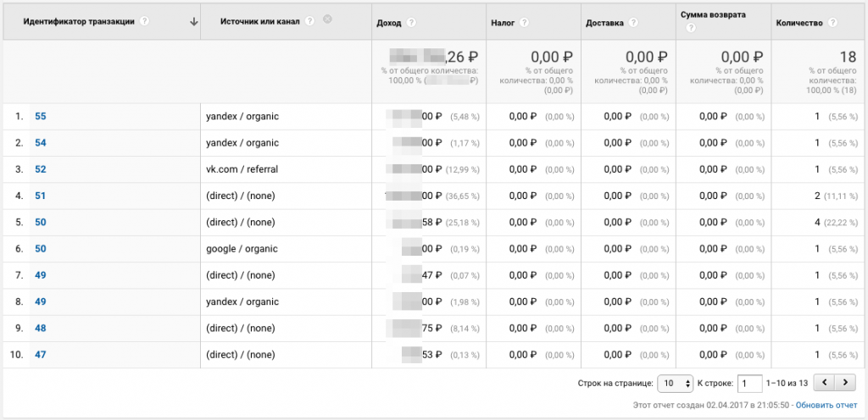Viewport: 868px width, 420px height.
Task: Click help icon beside Идентификатор транзакции header
Action: click(x=145, y=21)
